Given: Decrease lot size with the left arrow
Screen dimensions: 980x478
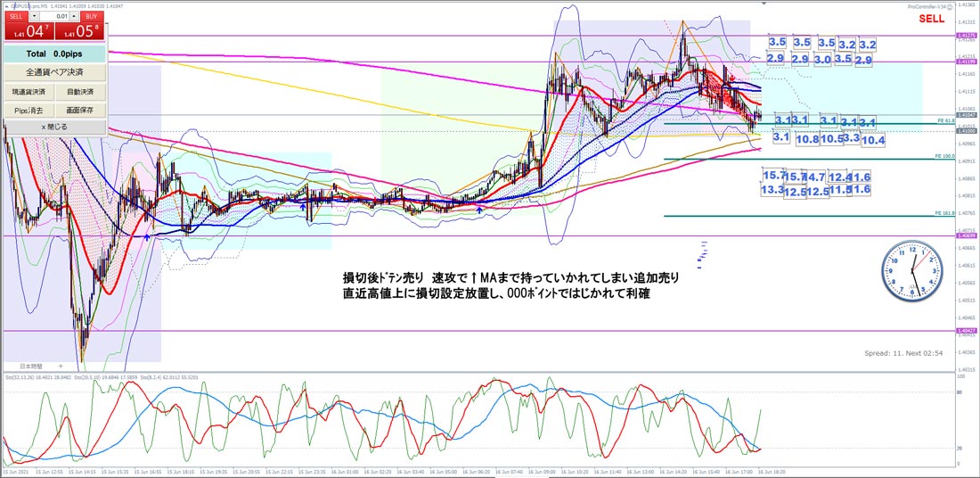Looking at the screenshot, I should point(34,16).
